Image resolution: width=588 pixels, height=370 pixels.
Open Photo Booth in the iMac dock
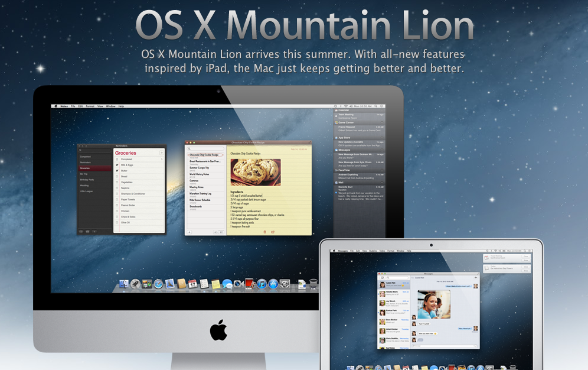249,284
